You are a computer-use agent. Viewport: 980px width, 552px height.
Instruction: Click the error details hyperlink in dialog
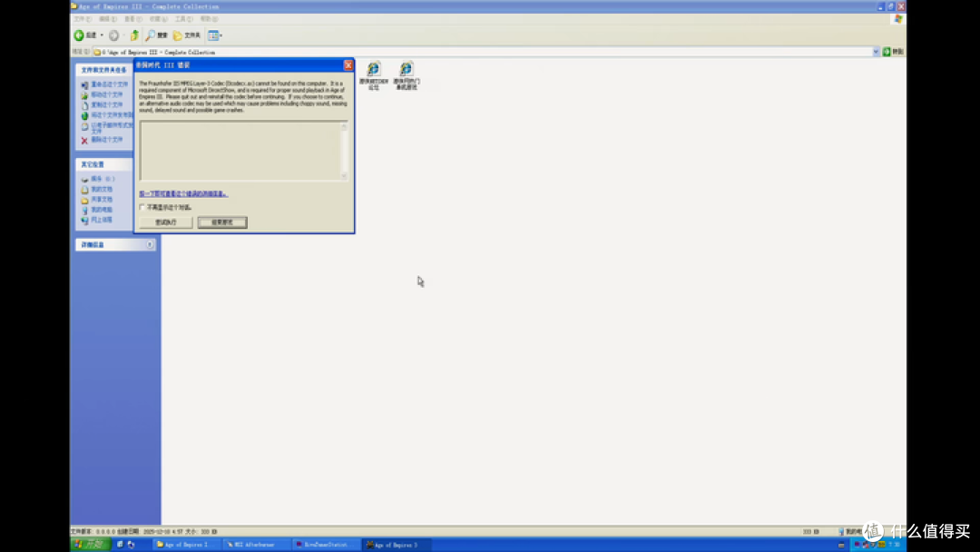183,193
